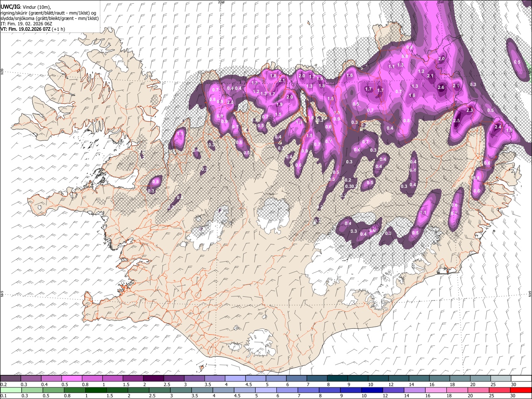Click the '0.2' label under the purple legend row
532x399 pixels.
(3, 384)
